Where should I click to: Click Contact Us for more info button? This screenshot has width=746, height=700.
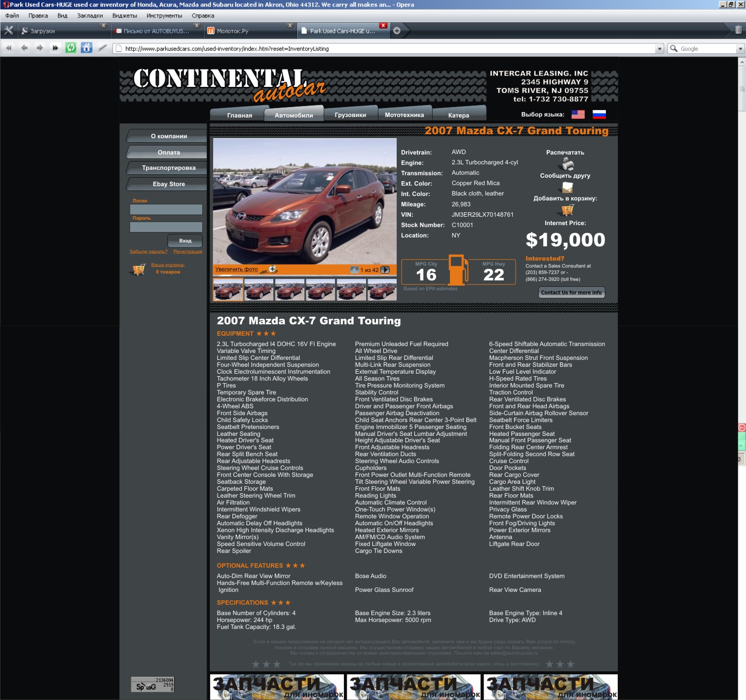(571, 292)
